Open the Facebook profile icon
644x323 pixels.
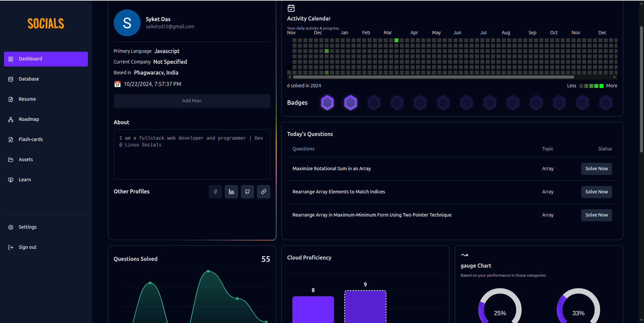pyautogui.click(x=215, y=192)
